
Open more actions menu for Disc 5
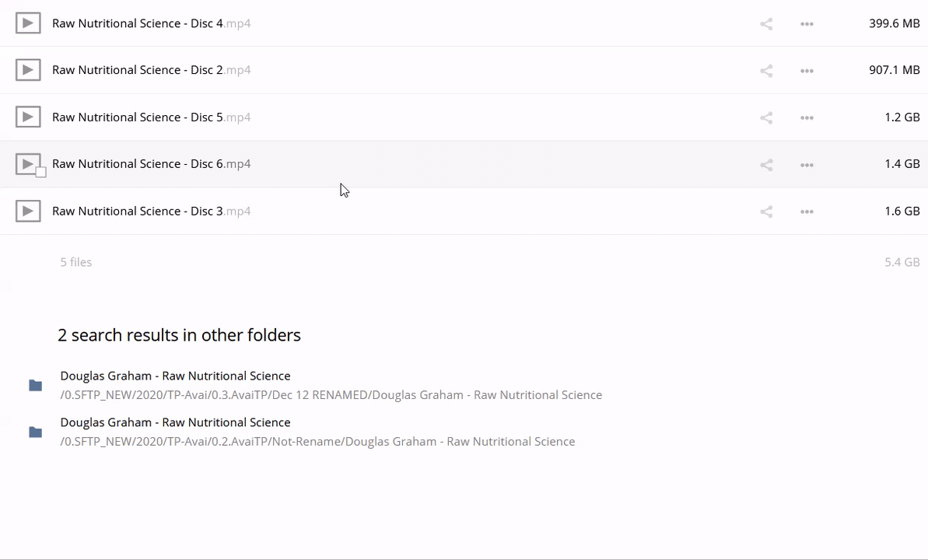point(807,118)
